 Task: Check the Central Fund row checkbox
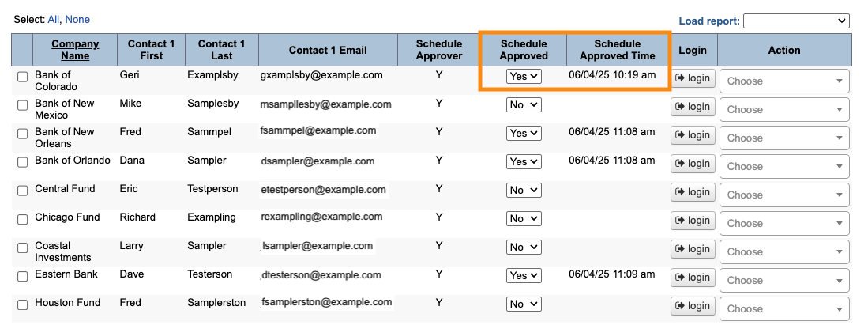pos(23,191)
